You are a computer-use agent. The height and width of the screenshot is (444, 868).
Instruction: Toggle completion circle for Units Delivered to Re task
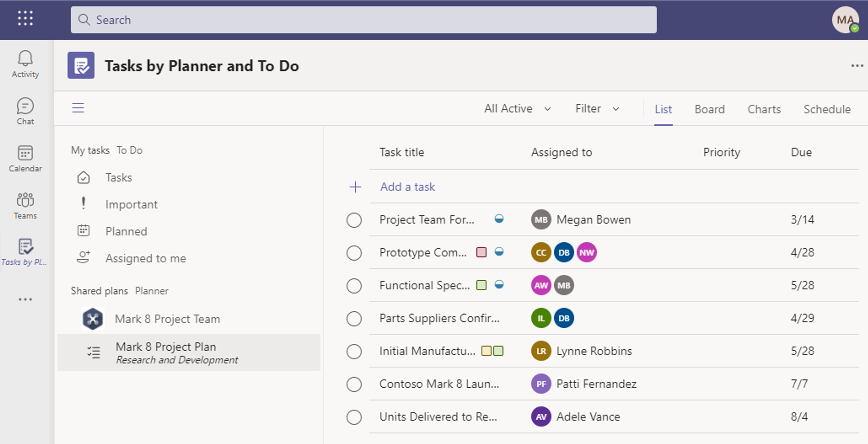354,416
